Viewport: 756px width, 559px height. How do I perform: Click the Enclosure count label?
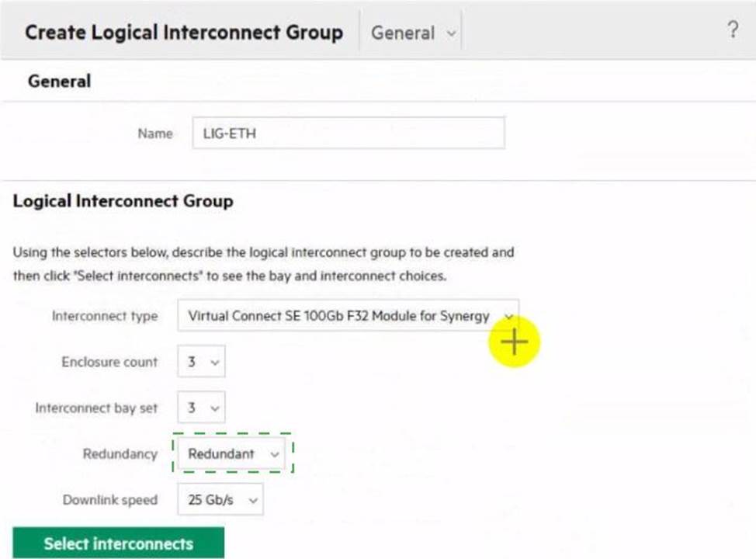point(109,362)
